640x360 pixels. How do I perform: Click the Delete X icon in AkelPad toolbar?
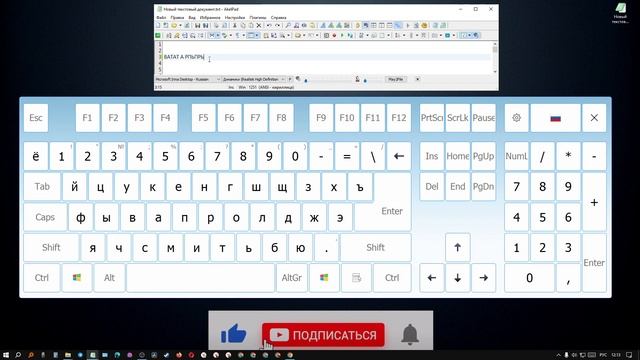pyautogui.click(x=259, y=25)
